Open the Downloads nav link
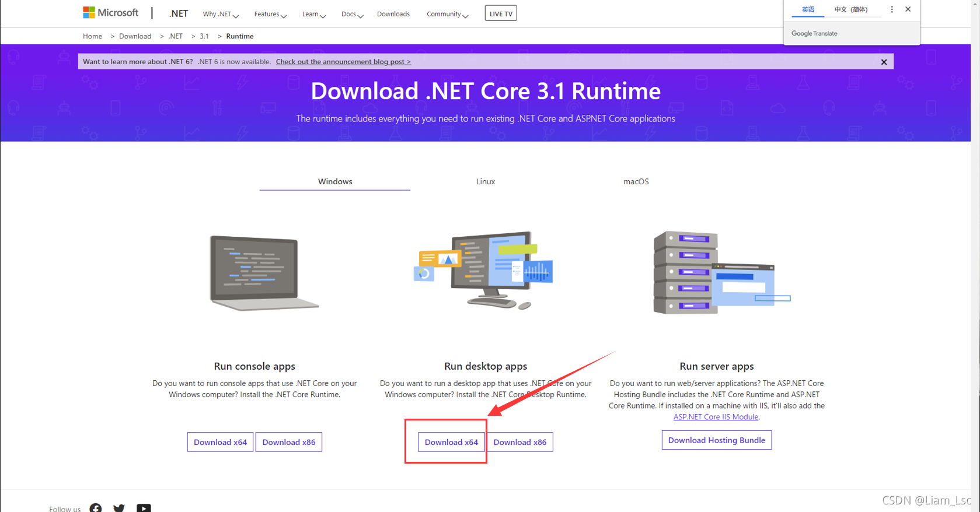This screenshot has width=980, height=512. (393, 14)
